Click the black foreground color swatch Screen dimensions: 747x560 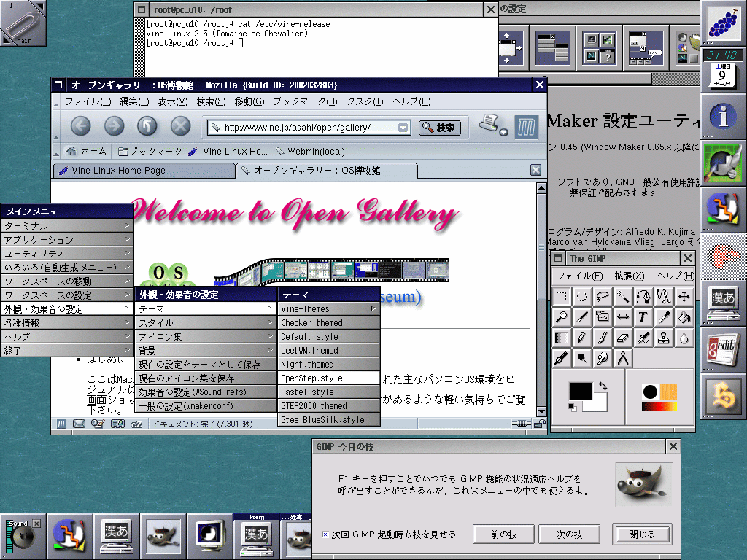tap(580, 391)
